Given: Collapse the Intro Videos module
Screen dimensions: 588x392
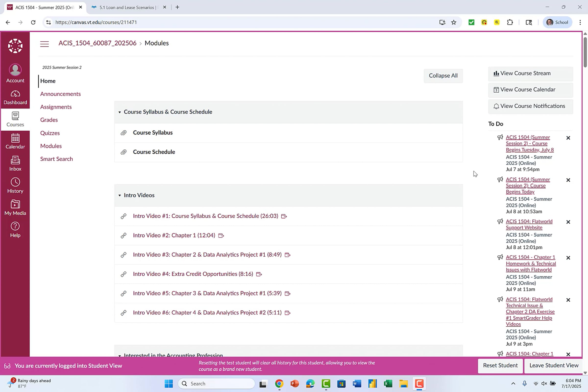Looking at the screenshot, I should coord(120,195).
